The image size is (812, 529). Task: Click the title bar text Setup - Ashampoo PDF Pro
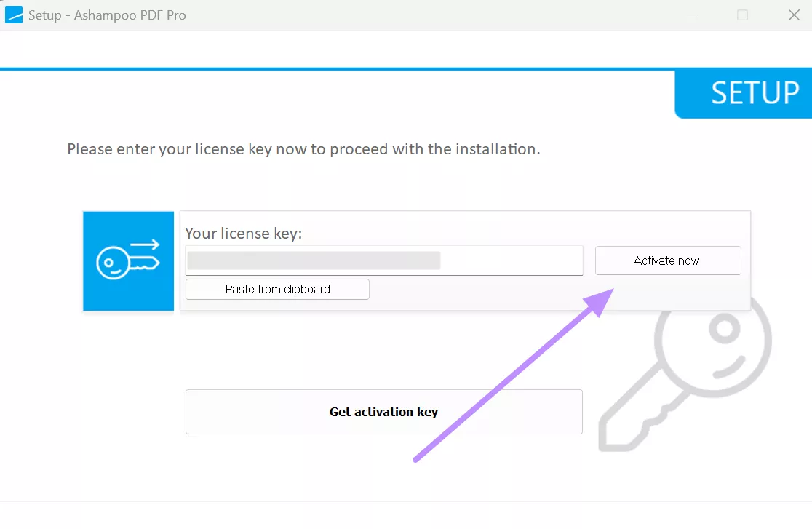click(x=106, y=15)
